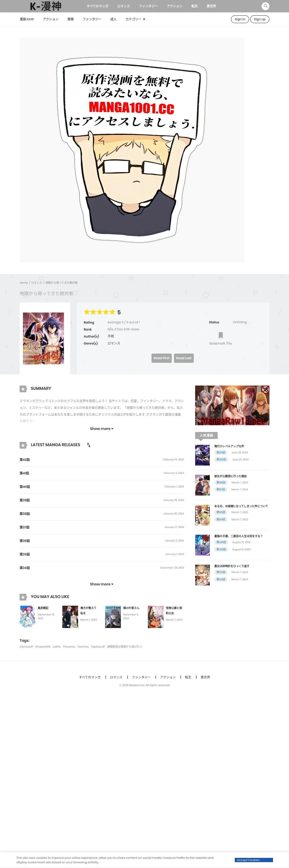Click the MangaRaw18.net sidebar banner
Viewport: 289px width, 868px height.
coord(232,405)
